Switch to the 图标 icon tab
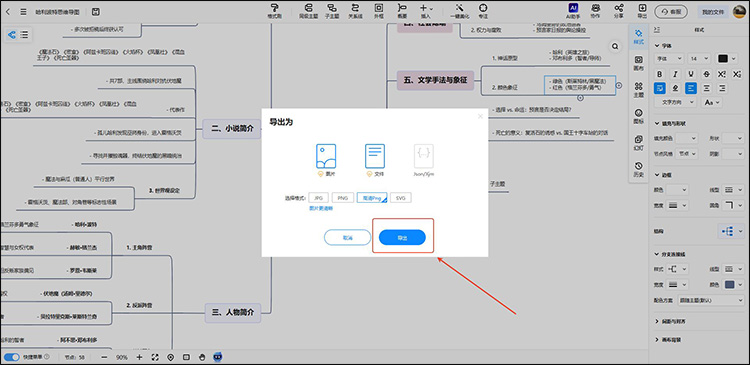750x365 pixels. (638, 116)
